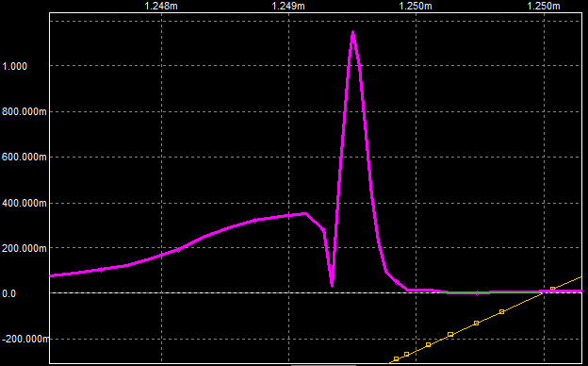Click the horizontal scrollbar thumb below the plot

(x=323, y=364)
